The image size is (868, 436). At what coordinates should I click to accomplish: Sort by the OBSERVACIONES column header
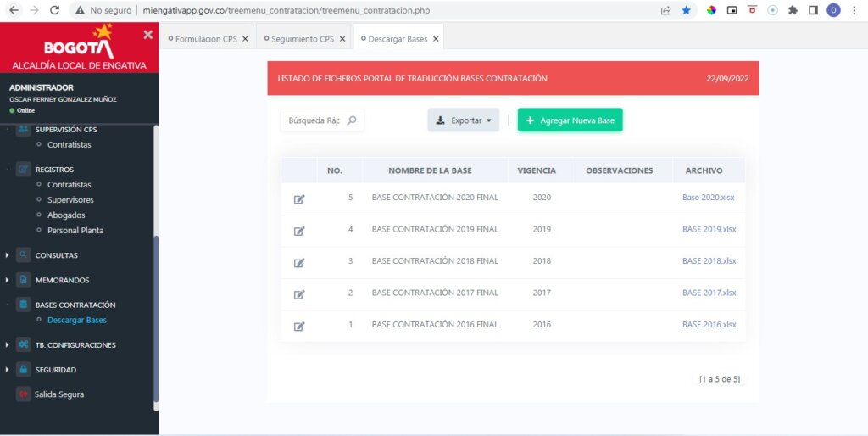click(619, 170)
